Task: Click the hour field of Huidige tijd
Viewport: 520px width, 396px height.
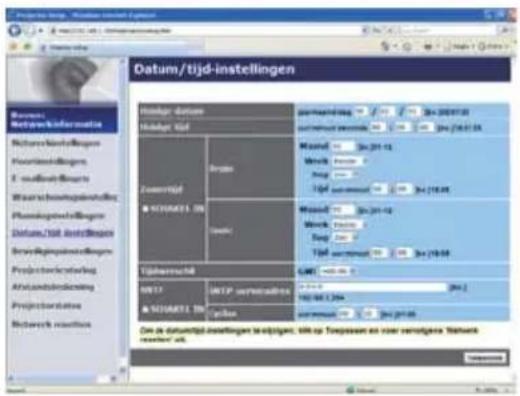Action: coord(378,127)
